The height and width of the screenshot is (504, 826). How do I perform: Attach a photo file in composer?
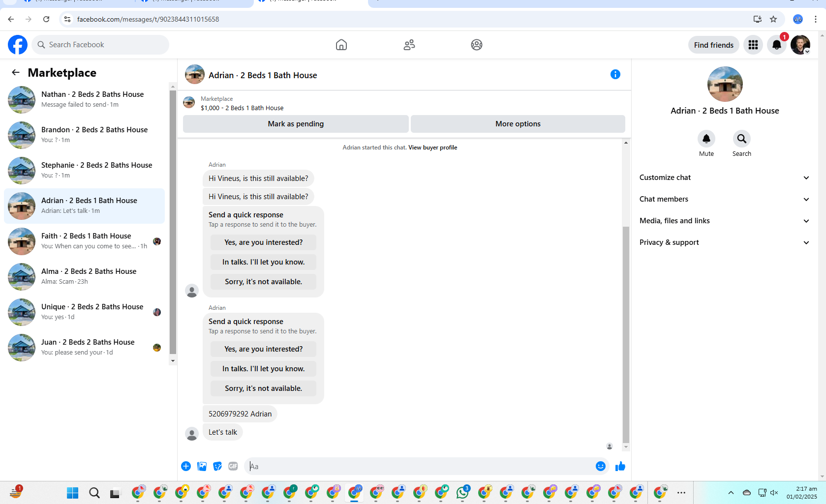(x=202, y=466)
